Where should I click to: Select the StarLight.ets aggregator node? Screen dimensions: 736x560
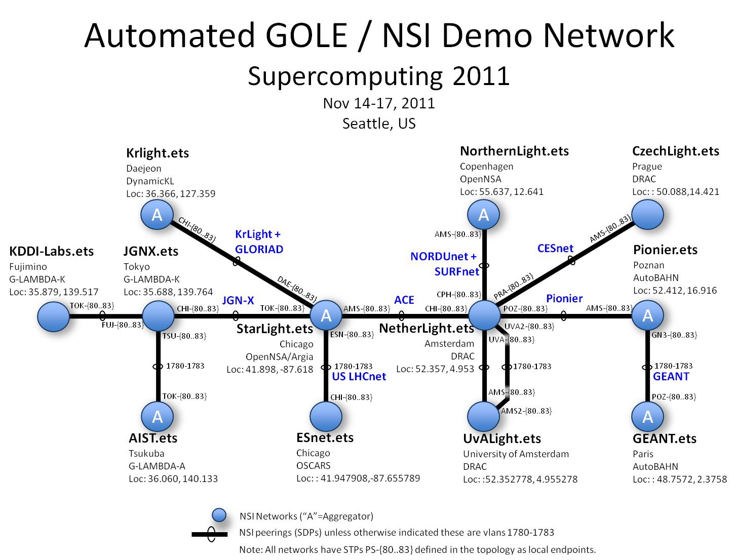[326, 315]
